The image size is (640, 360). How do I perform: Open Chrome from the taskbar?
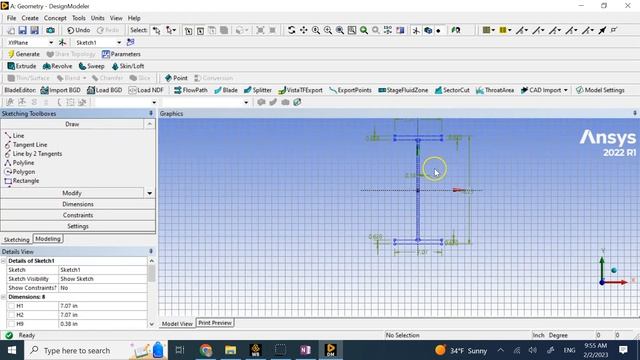pos(206,350)
